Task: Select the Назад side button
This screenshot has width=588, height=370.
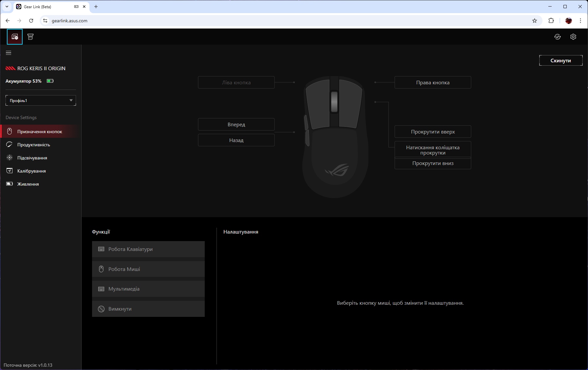Action: point(236,140)
